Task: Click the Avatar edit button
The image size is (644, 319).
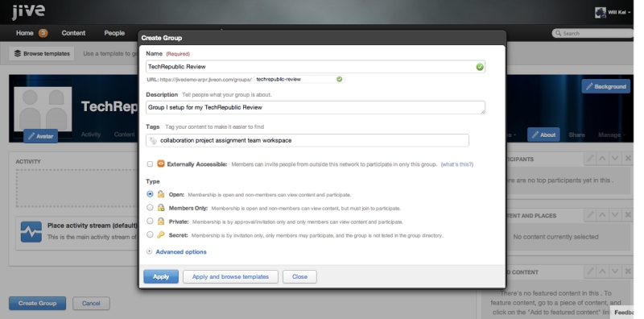Action: tap(41, 136)
